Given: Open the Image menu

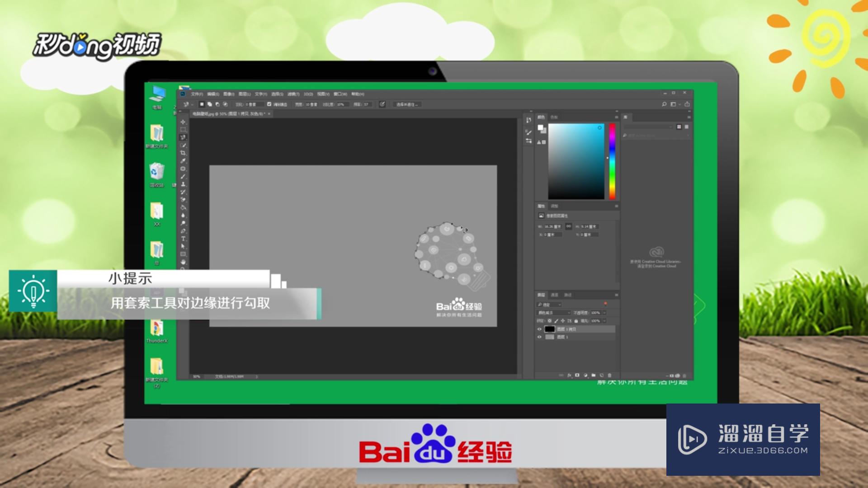Looking at the screenshot, I should pyautogui.click(x=229, y=94).
